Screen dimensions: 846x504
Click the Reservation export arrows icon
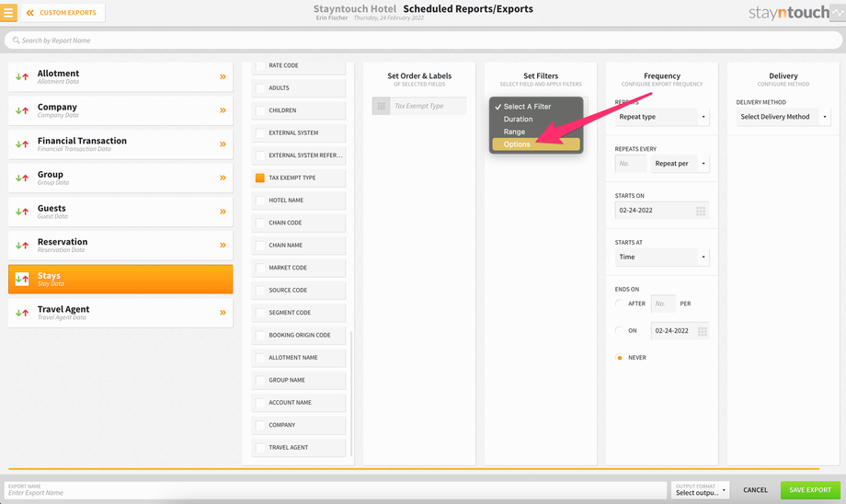22,246
